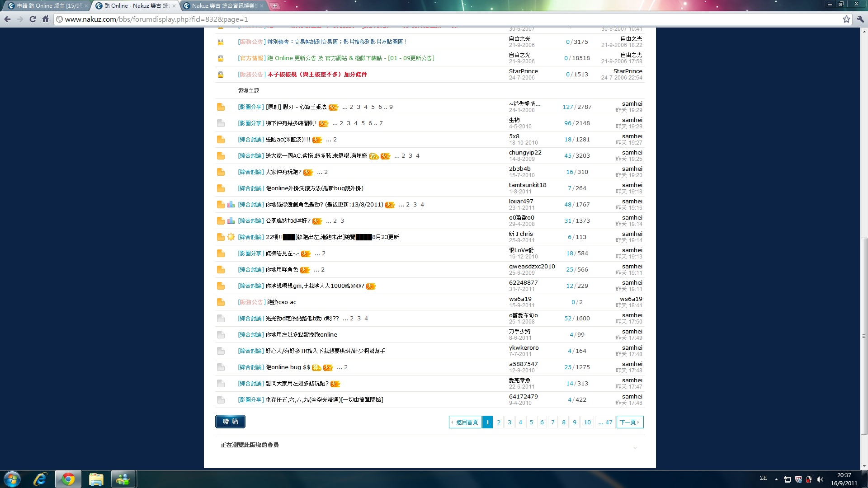Open Internet Explorer from the taskbar
The image size is (868, 488).
pyautogui.click(x=40, y=479)
